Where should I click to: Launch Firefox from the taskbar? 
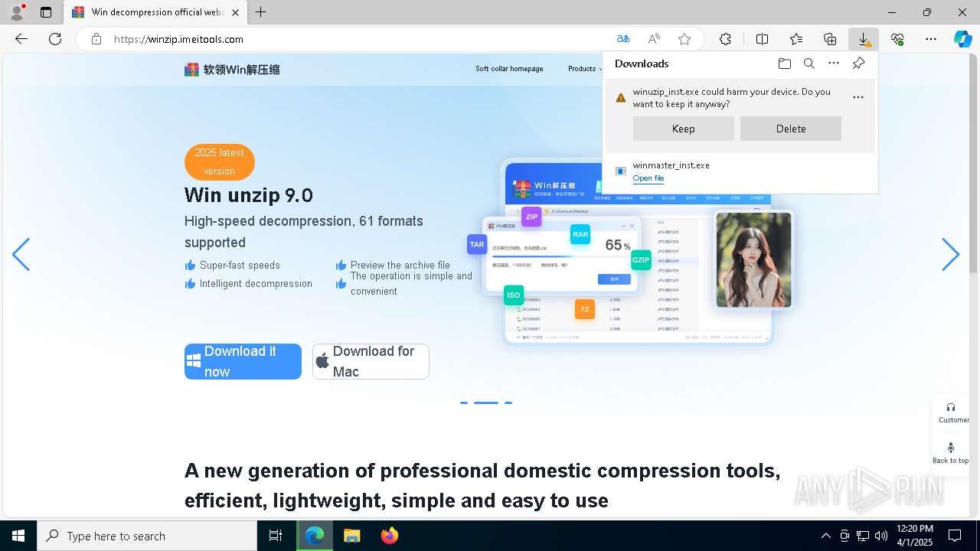coord(390,536)
